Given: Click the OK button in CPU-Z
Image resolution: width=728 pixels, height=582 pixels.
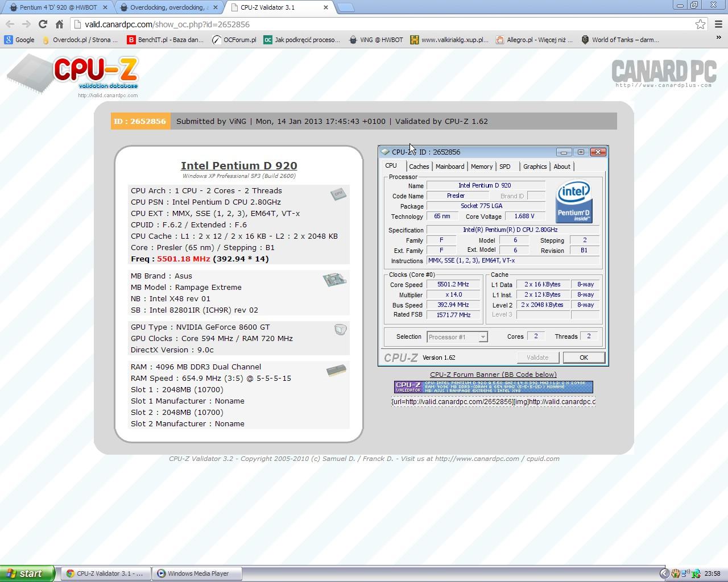Looking at the screenshot, I should 584,357.
